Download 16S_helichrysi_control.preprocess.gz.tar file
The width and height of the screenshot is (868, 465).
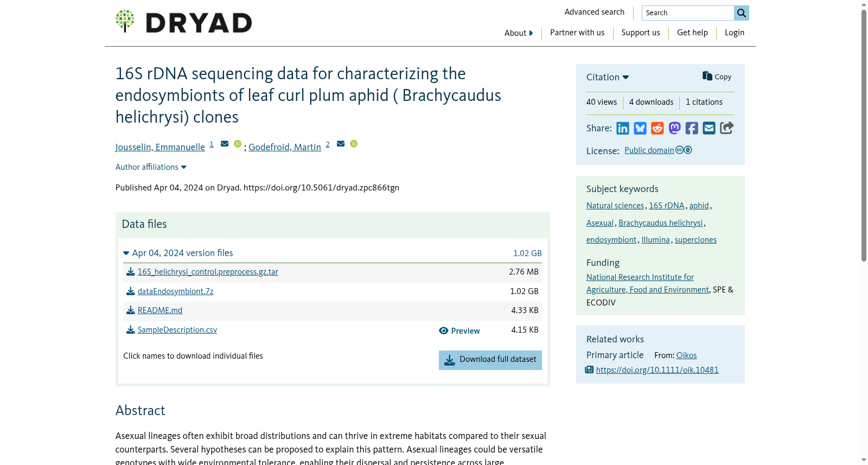pos(208,272)
